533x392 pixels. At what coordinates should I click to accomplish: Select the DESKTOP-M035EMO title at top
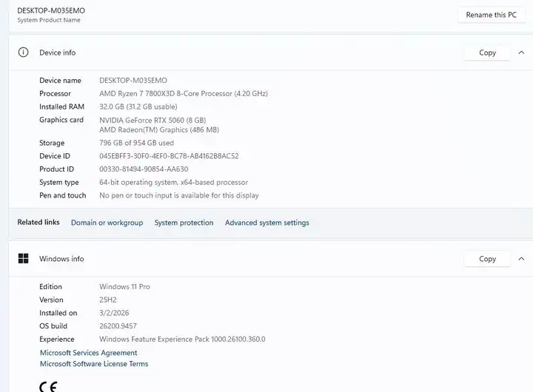[x=51, y=10]
